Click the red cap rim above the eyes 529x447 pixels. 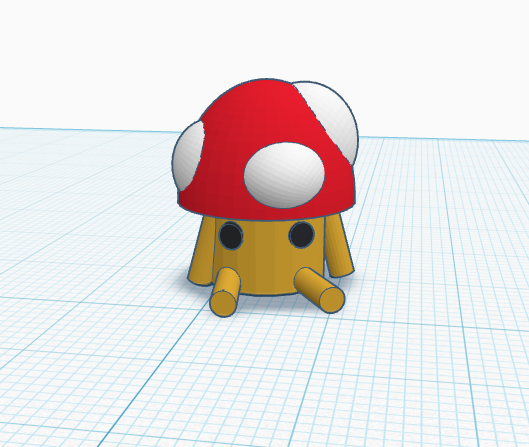[x=267, y=212]
